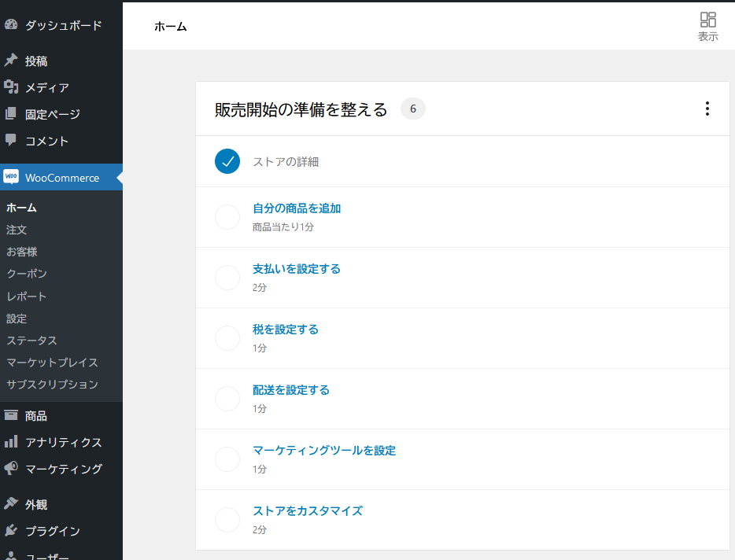Click the 商品当たり1分 time estimate
This screenshot has height=560, width=735.
[283, 227]
